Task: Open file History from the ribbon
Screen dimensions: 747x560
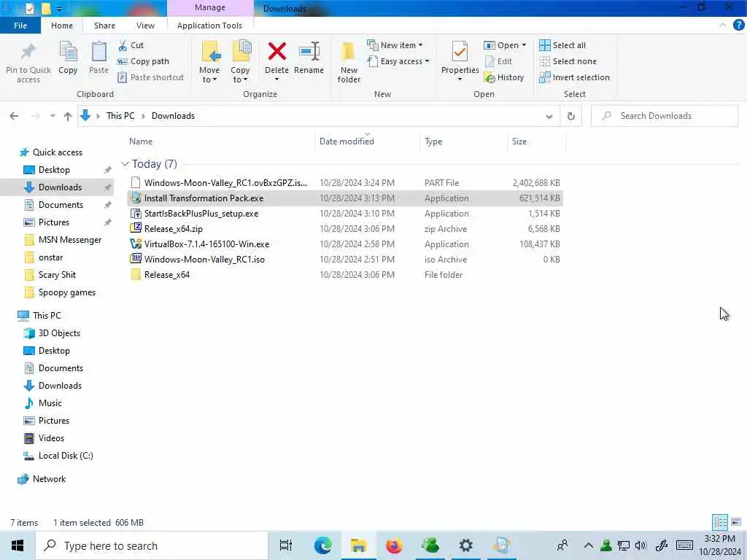Action: click(504, 77)
